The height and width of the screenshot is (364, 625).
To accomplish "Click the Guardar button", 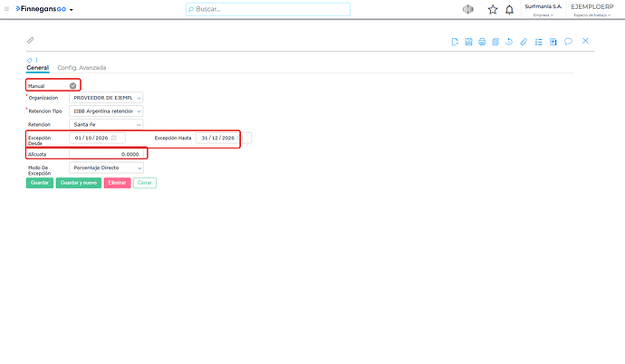I will (40, 183).
